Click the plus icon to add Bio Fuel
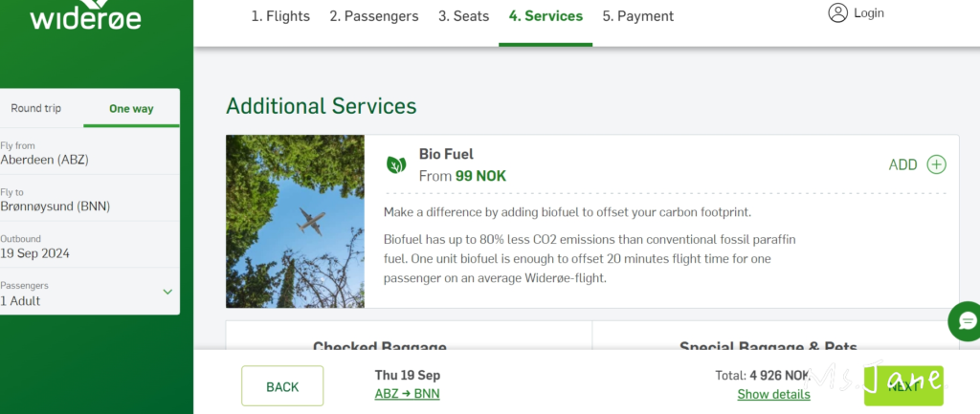This screenshot has width=980, height=414. click(936, 164)
